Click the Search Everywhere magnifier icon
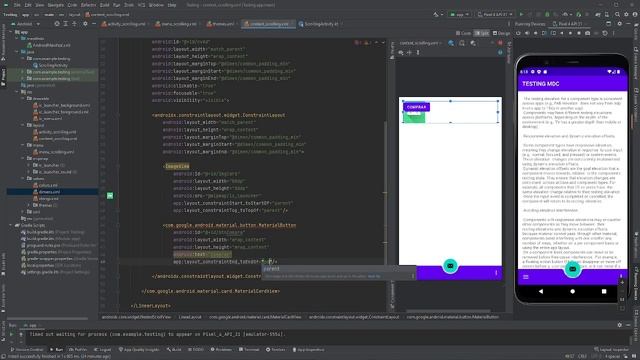Viewport: 640px width, 360px height. (617, 14)
